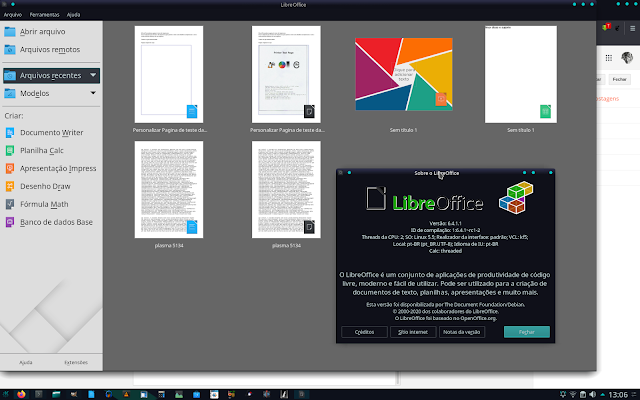This screenshot has width=640, height=400.
Task: Open second Personalizar Pagina de teste thumbnail
Action: click(x=286, y=74)
